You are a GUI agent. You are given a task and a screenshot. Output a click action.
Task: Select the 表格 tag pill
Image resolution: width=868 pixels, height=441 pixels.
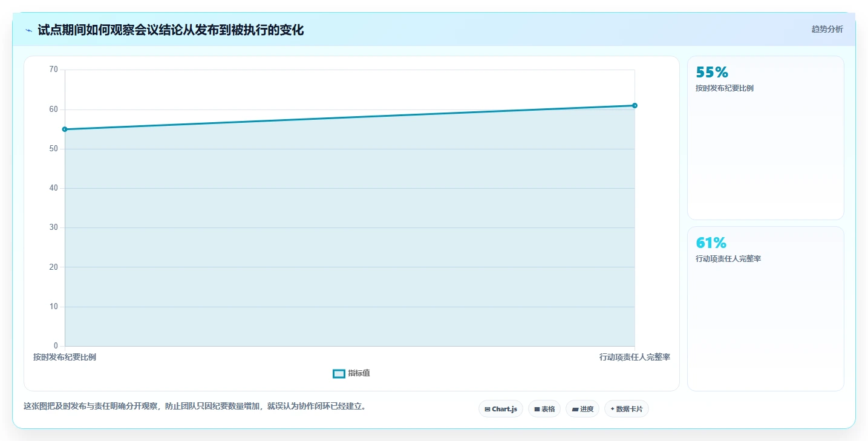click(544, 409)
